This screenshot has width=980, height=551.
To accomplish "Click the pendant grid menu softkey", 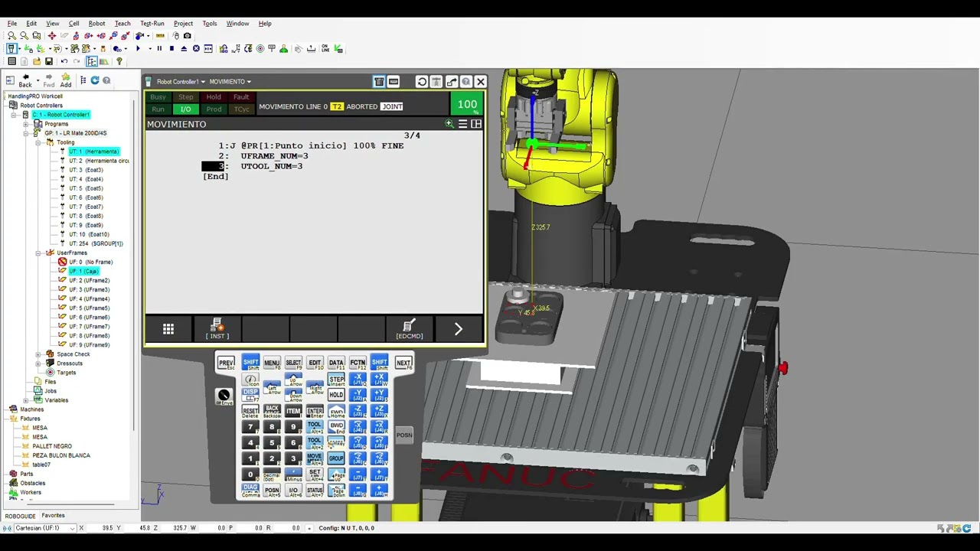I will coord(168,329).
